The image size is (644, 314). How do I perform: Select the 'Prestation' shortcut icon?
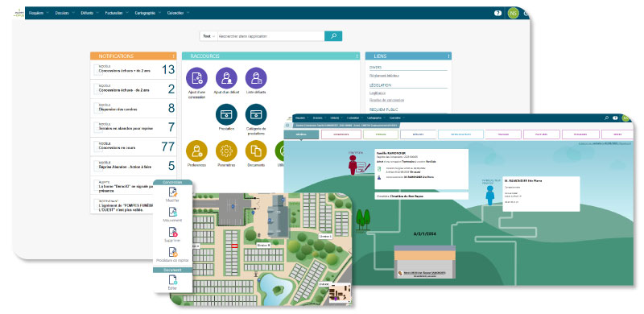coord(226,114)
